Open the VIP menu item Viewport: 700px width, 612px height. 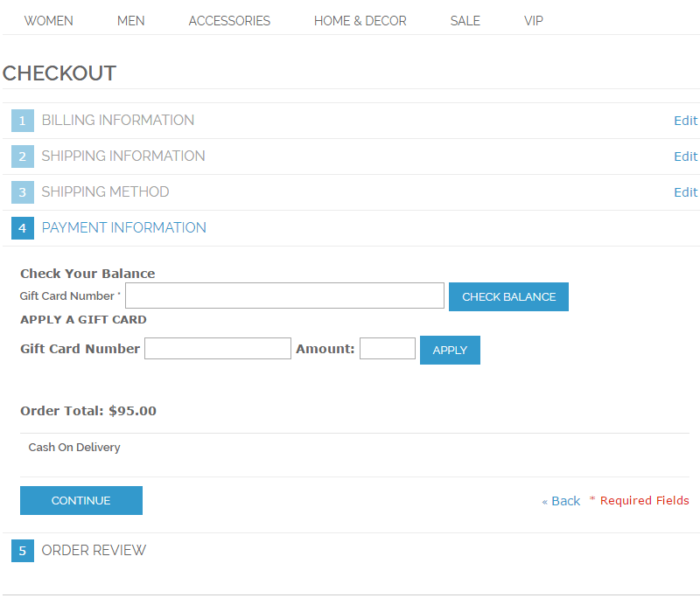(x=534, y=21)
